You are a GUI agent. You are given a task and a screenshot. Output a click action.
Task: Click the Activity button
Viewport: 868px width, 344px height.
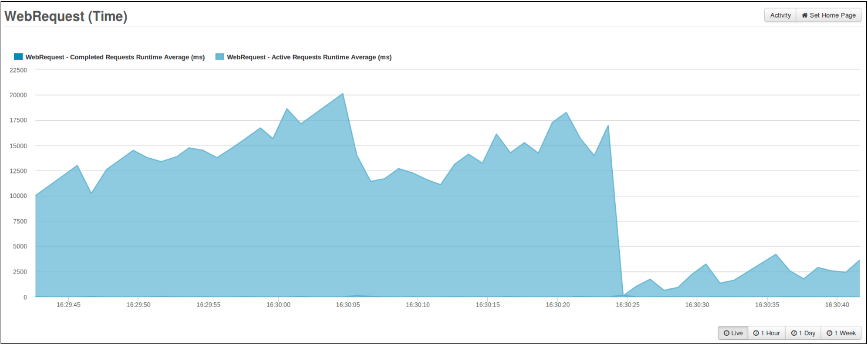(780, 15)
